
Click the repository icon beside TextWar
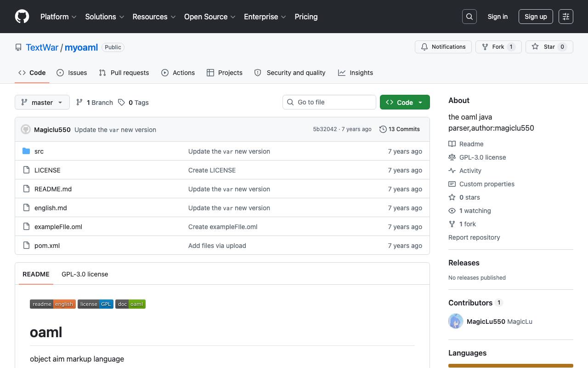click(18, 47)
